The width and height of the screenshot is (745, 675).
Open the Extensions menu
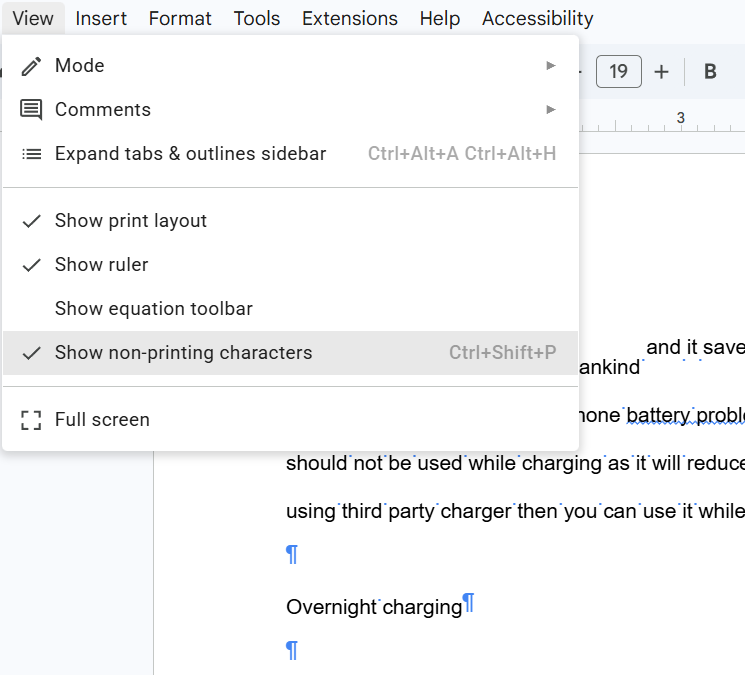pyautogui.click(x=350, y=19)
